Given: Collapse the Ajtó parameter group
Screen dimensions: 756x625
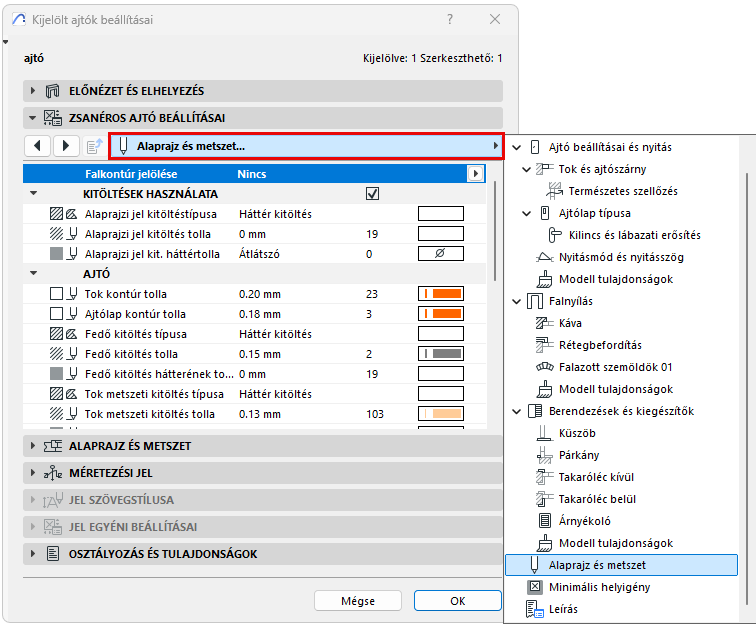Looking at the screenshot, I should [34, 273].
